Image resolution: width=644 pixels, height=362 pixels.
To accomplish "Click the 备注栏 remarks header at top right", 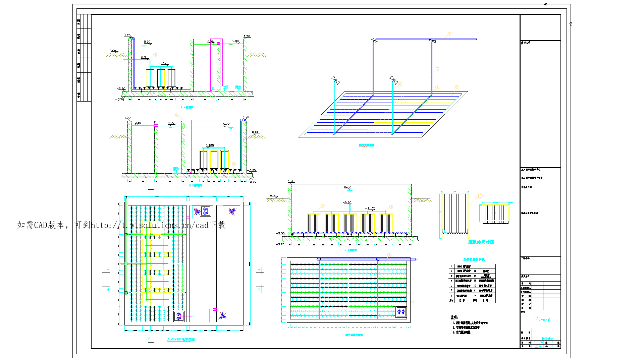I will [x=525, y=43].
